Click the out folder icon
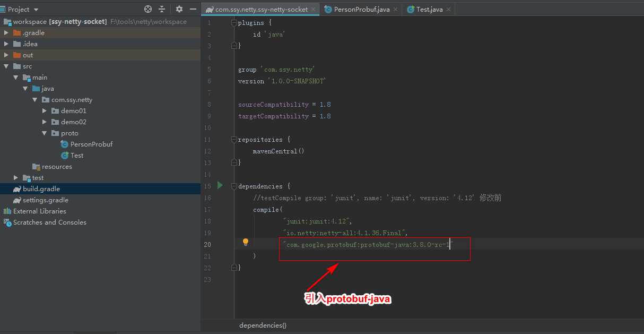The height and width of the screenshot is (334, 644). (17, 55)
